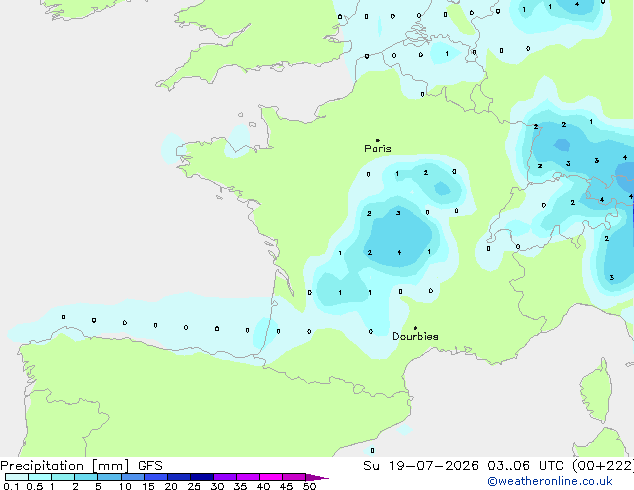The width and height of the screenshot is (634, 490).
Task: Click legend scale label '10'
Action: [x=125, y=486]
